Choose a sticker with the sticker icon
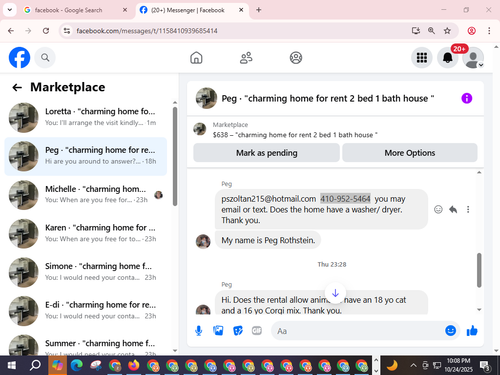Viewport: 500px width, 375px height. pyautogui.click(x=238, y=331)
